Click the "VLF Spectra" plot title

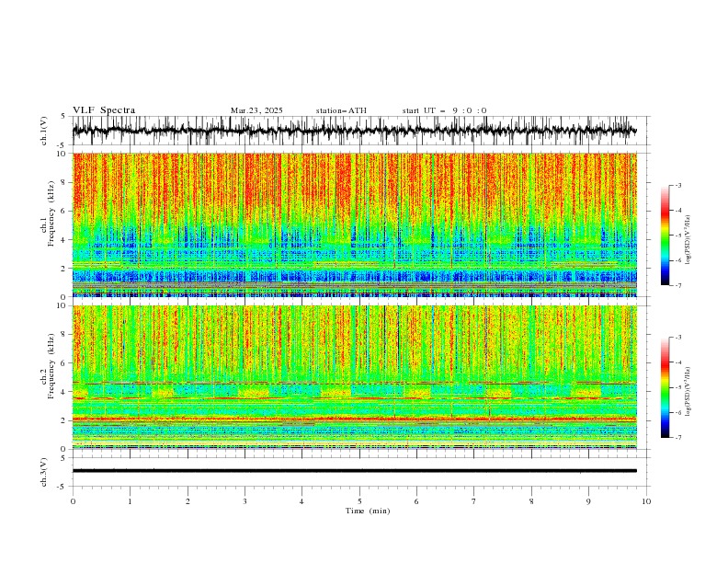tap(104, 110)
